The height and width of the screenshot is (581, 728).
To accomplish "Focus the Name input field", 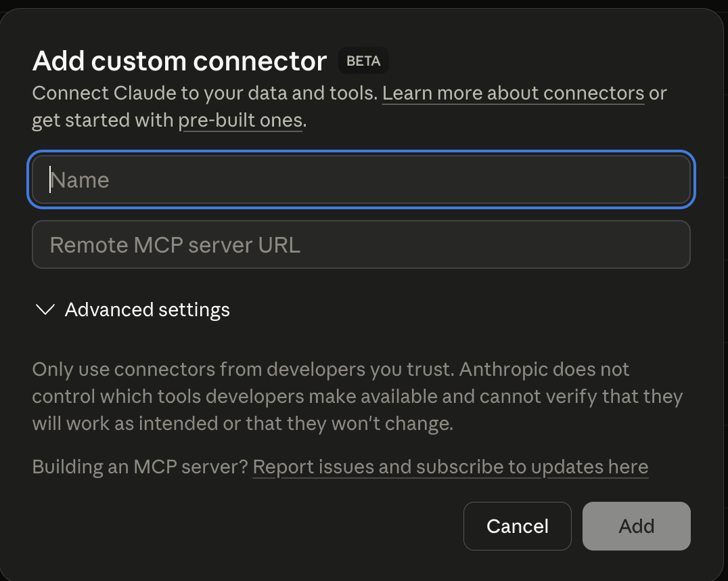I will click(361, 180).
